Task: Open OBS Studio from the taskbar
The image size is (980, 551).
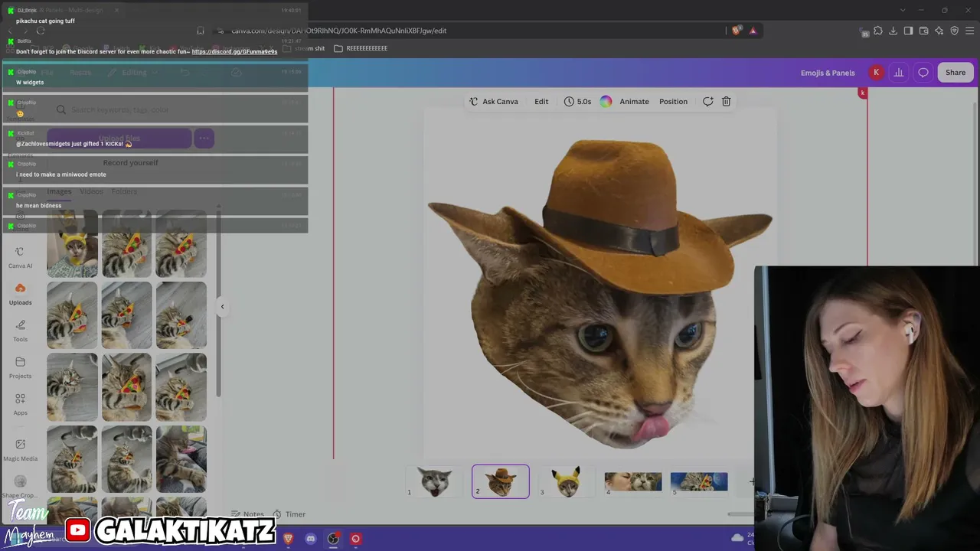Action: [x=333, y=539]
